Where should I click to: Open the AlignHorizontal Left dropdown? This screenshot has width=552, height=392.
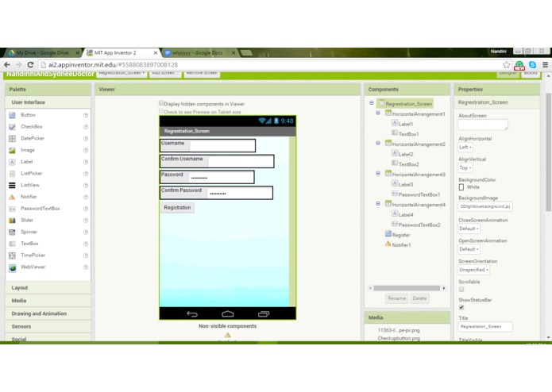point(465,148)
